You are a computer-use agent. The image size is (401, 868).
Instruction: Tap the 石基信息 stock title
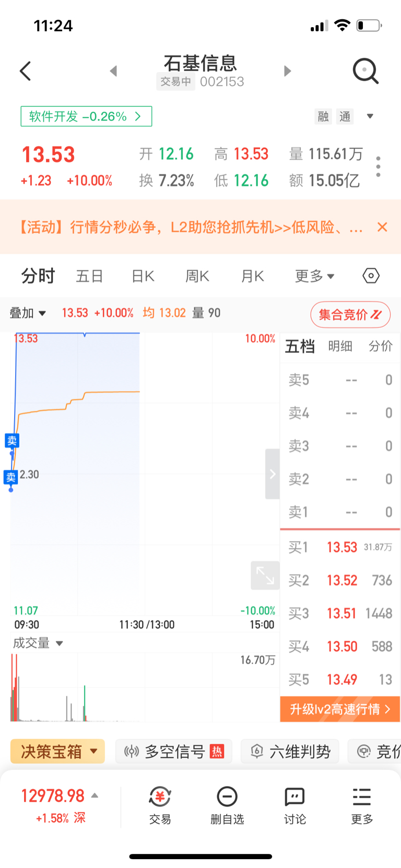(200, 63)
